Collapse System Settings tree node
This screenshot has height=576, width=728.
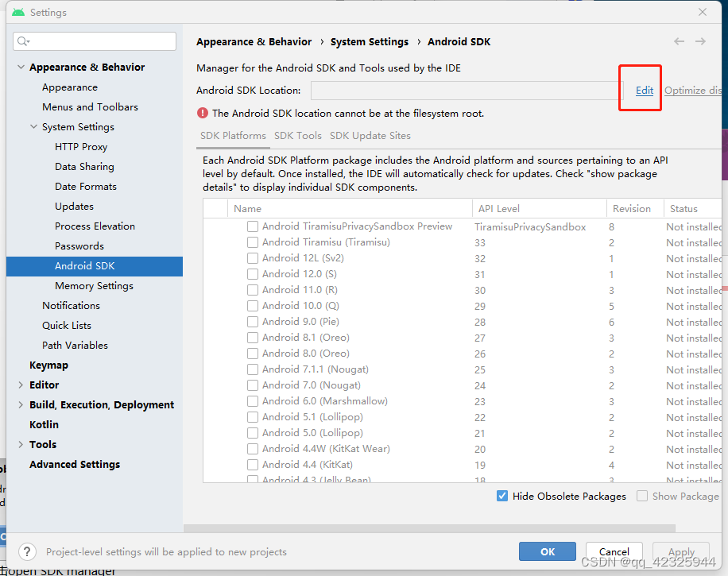(33, 126)
